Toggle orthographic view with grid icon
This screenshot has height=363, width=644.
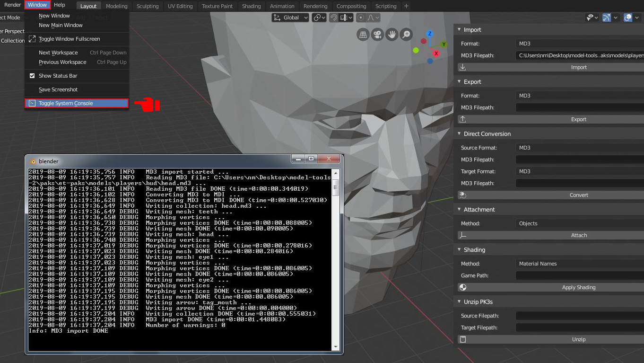point(363,34)
